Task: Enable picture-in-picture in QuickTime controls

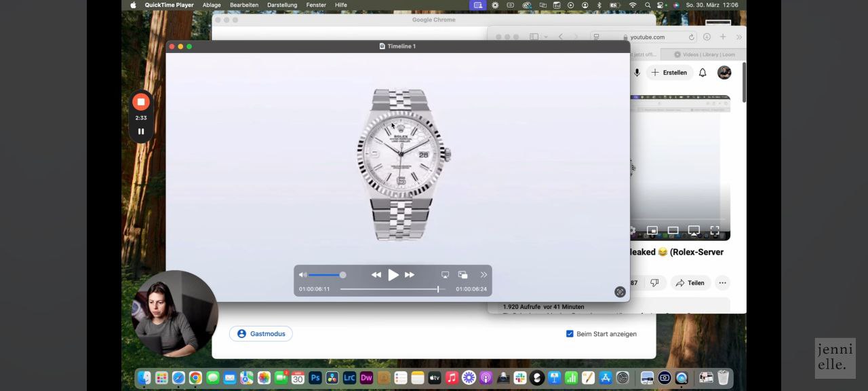Action: click(463, 275)
